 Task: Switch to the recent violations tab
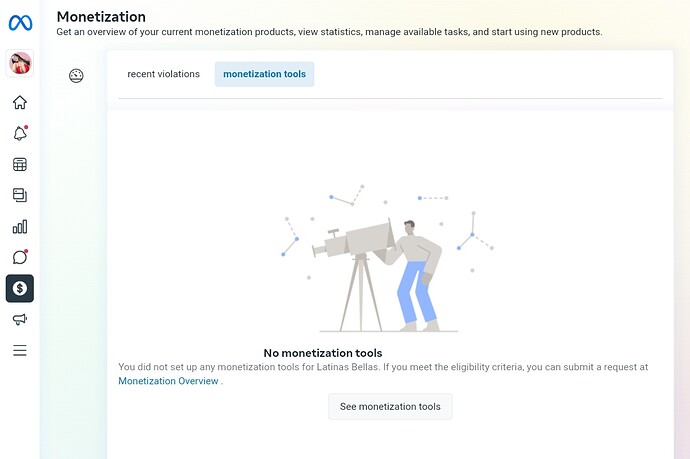pyautogui.click(x=163, y=74)
